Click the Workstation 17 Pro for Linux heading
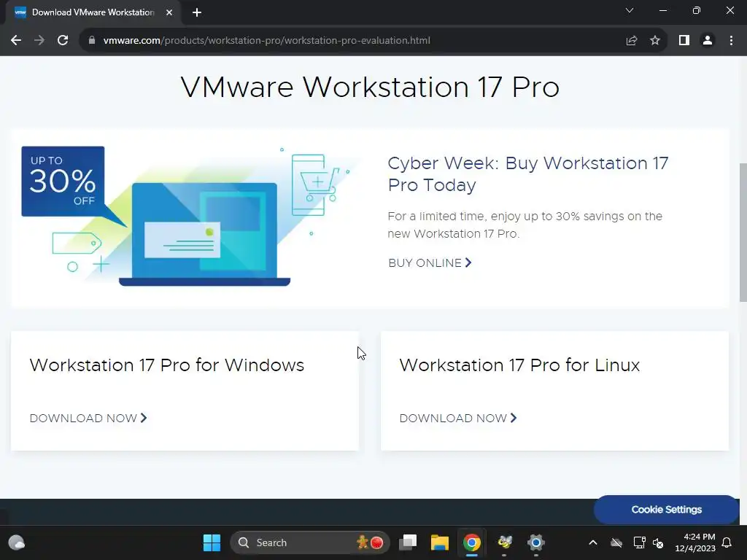 (x=519, y=365)
